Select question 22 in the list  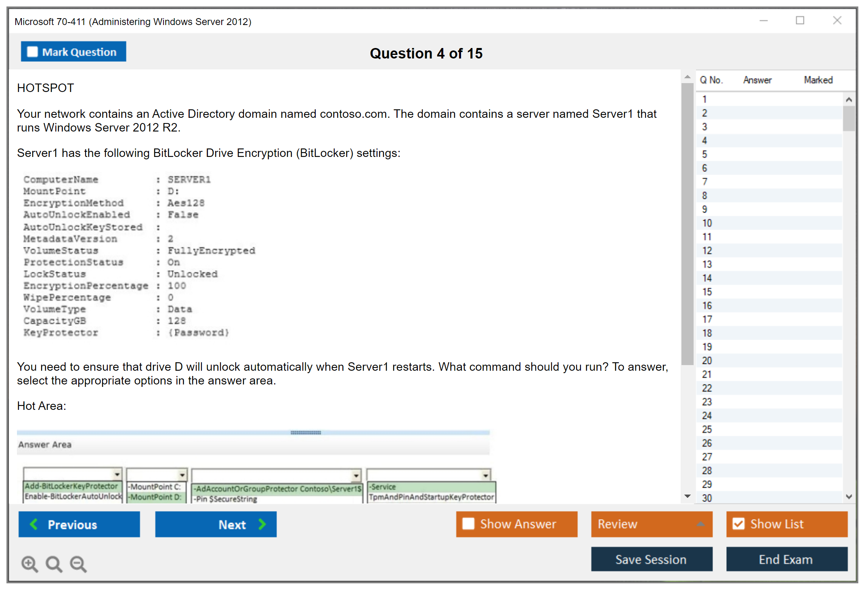(707, 388)
